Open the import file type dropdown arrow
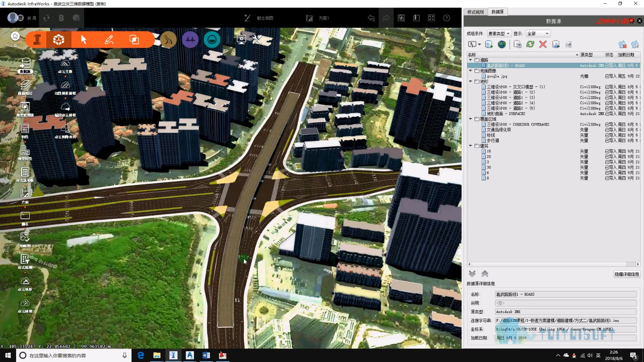This screenshot has height=362, width=644. 479,45
